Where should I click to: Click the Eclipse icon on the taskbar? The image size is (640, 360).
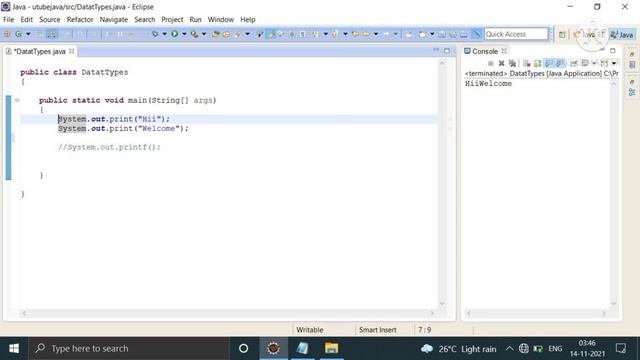[x=273, y=349]
